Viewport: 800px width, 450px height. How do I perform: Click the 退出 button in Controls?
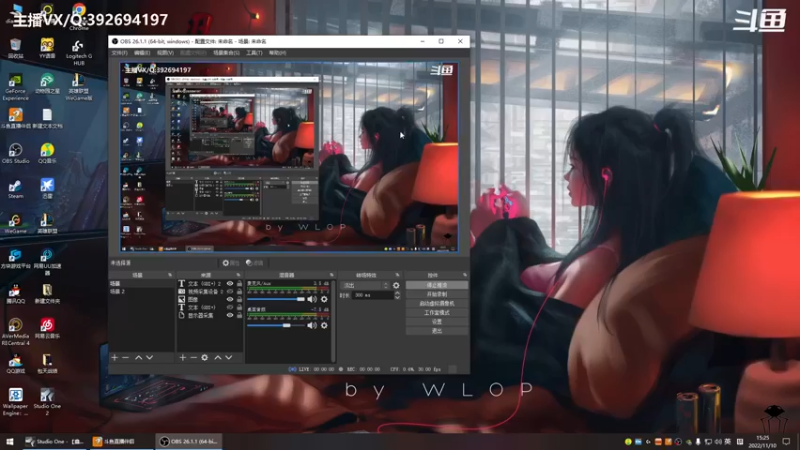tap(437, 331)
